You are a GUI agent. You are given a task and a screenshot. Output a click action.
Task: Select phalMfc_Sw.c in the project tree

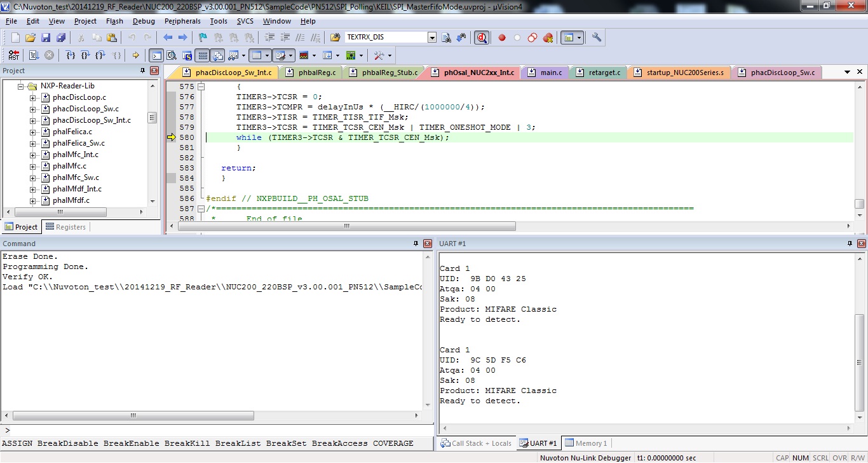(76, 177)
